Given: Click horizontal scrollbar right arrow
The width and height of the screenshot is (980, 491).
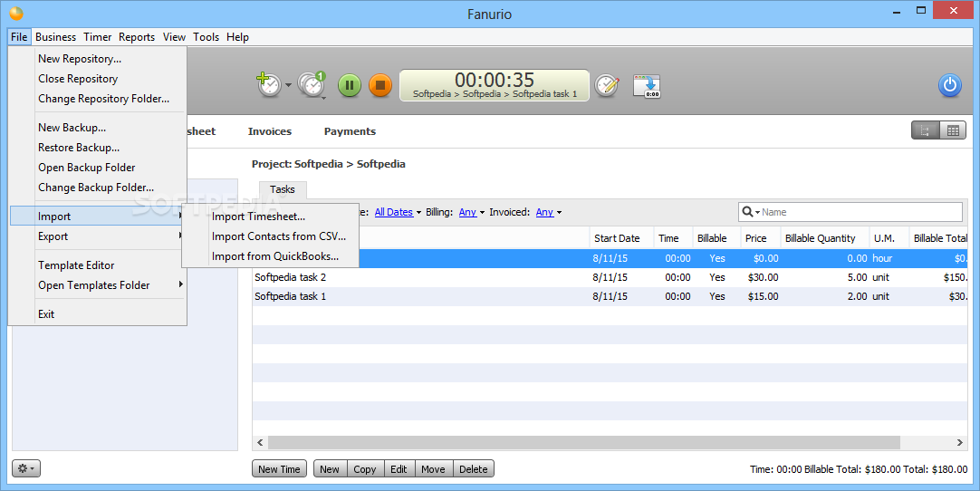Looking at the screenshot, I should 959,442.
